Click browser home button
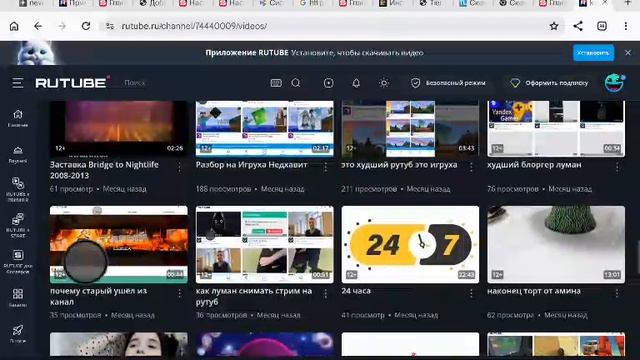Screen dimensions: 640x360 click(x=14, y=26)
